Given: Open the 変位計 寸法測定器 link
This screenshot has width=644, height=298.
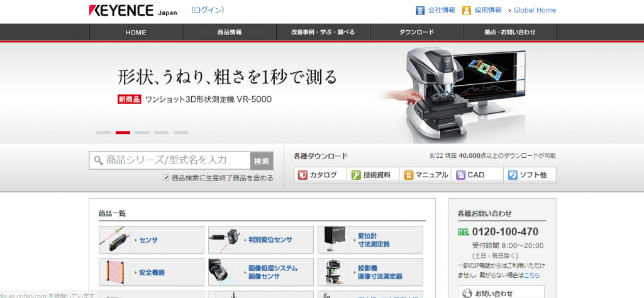Looking at the screenshot, I should point(374,240).
